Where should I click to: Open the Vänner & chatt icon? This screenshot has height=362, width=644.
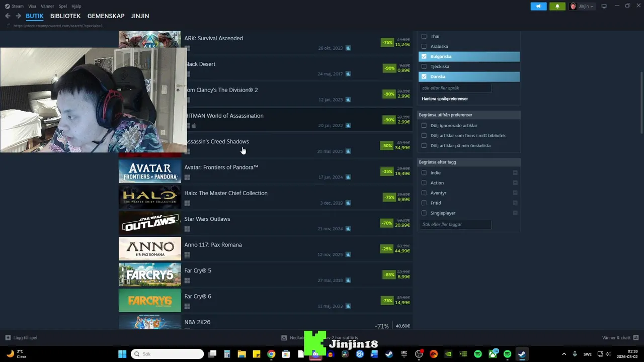636,338
